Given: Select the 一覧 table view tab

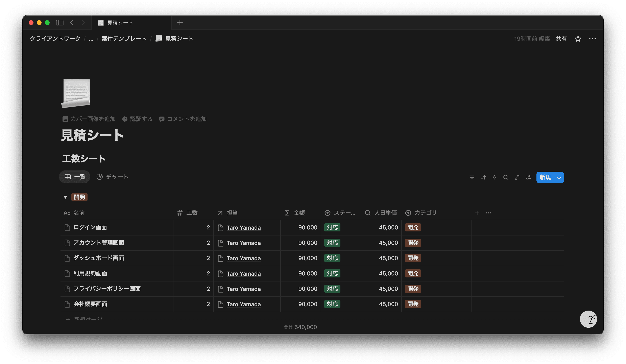Looking at the screenshot, I should 75,177.
